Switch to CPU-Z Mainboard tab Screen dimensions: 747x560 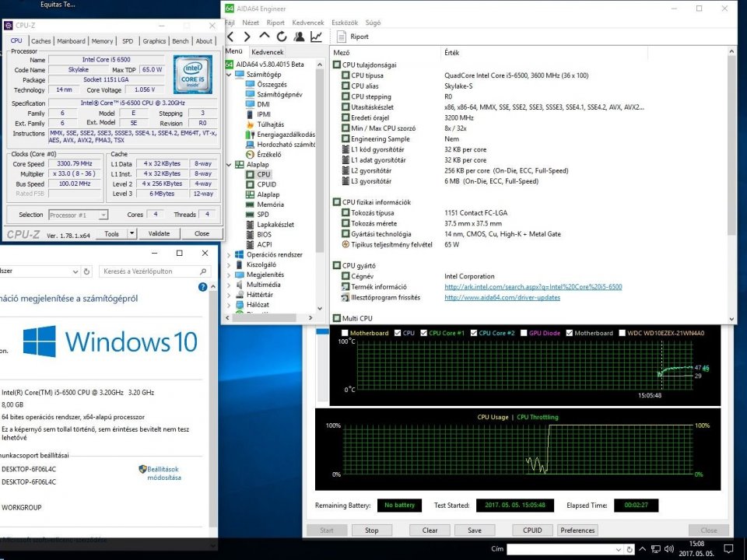coord(71,41)
